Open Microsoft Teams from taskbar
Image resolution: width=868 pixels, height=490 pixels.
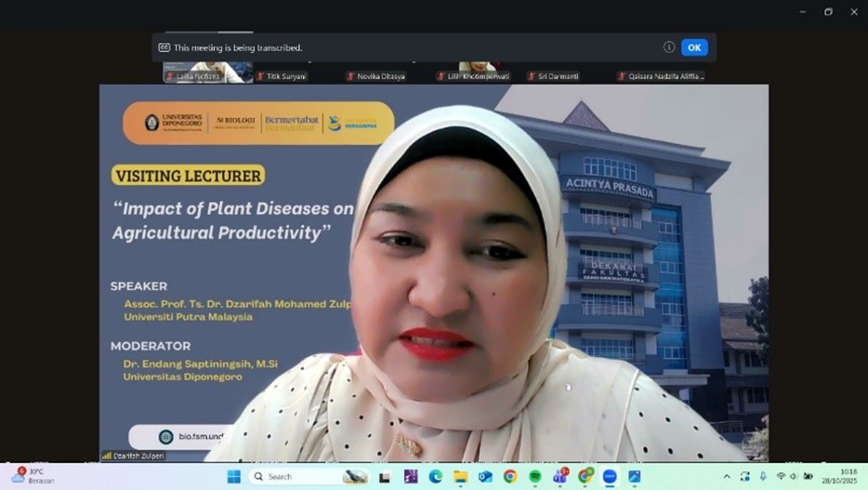pyautogui.click(x=560, y=476)
